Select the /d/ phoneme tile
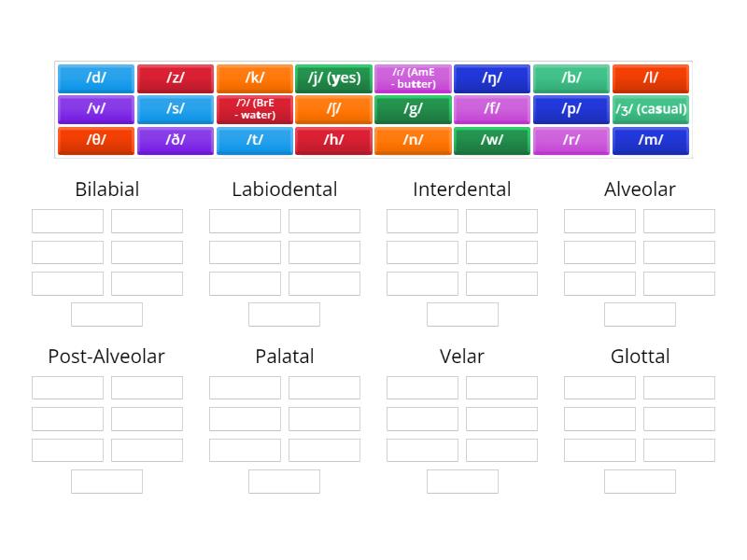The width and height of the screenshot is (747, 560). (x=94, y=78)
